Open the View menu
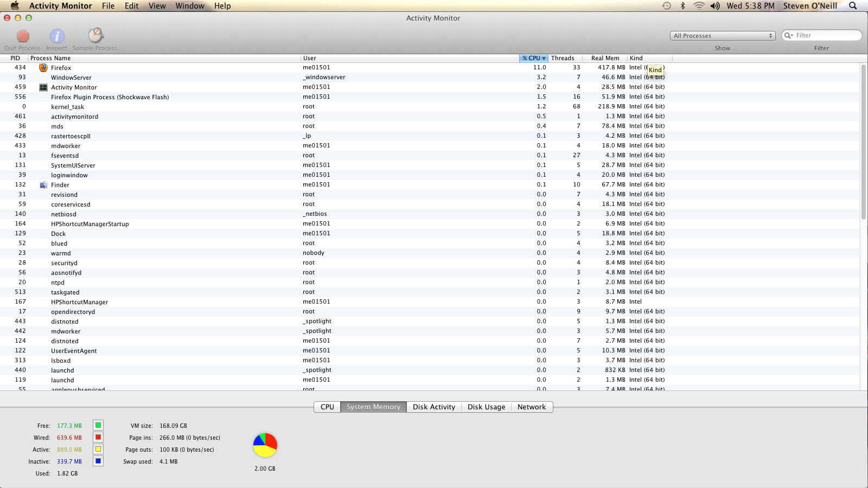The height and width of the screenshot is (488, 868). click(x=157, y=5)
